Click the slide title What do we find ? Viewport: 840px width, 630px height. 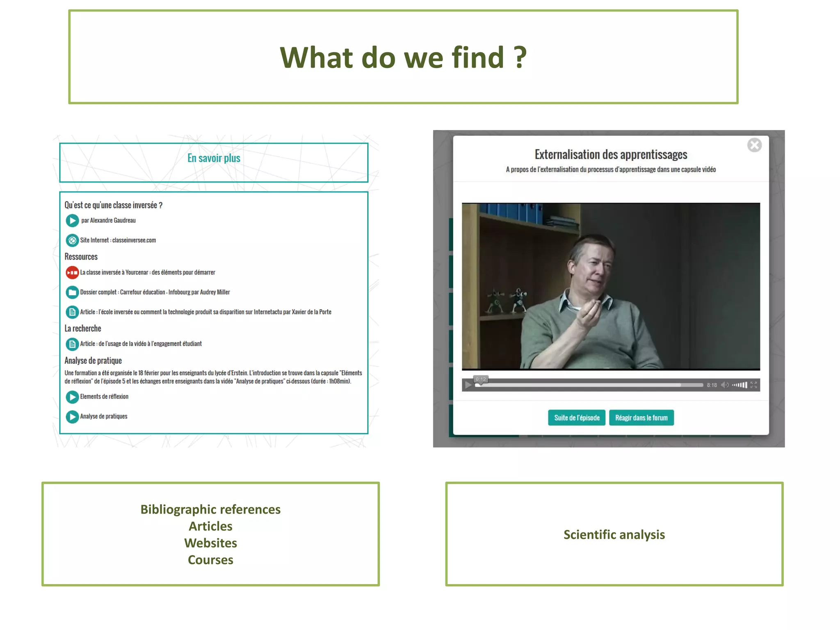click(x=403, y=57)
